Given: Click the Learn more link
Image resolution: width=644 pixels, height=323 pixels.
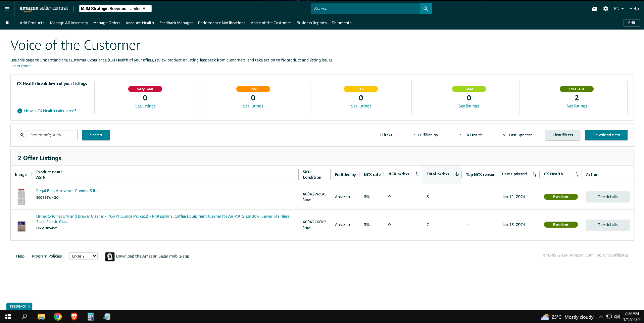Looking at the screenshot, I should click(20, 66).
